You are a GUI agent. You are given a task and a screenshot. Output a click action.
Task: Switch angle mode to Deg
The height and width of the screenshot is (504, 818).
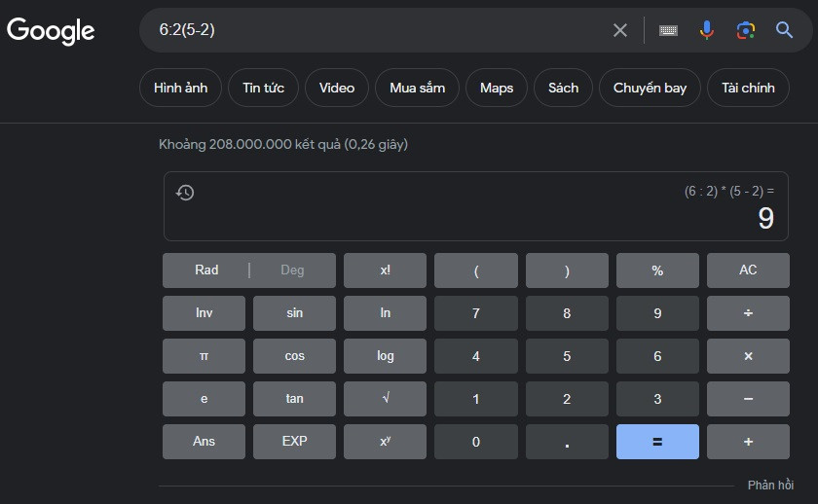(292, 270)
